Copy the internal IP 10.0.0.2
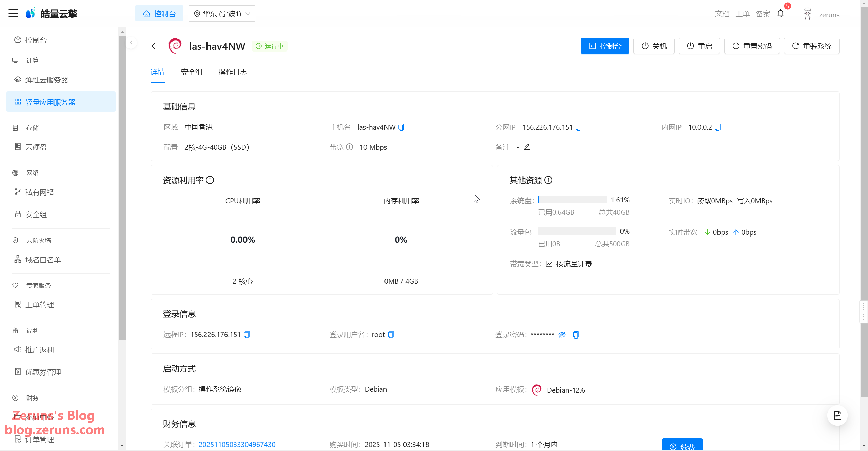 coord(718,127)
